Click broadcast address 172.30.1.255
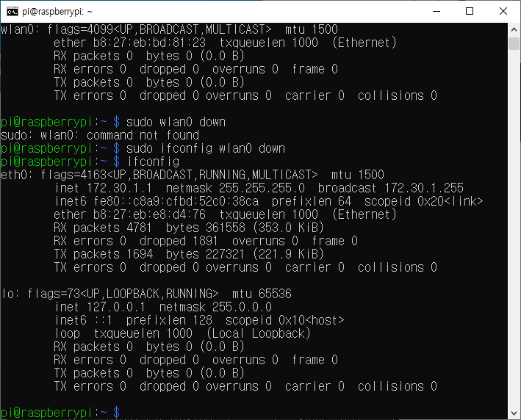This screenshot has height=420, width=521. tap(424, 188)
